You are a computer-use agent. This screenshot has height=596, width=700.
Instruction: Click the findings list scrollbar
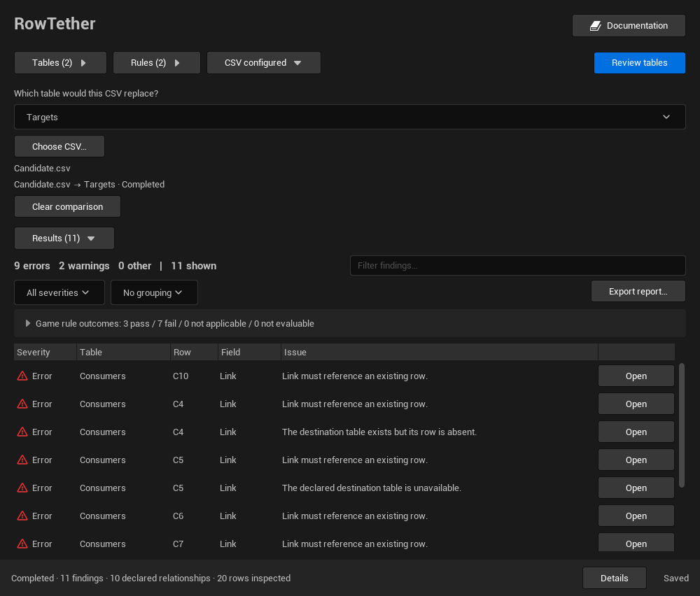click(x=681, y=425)
